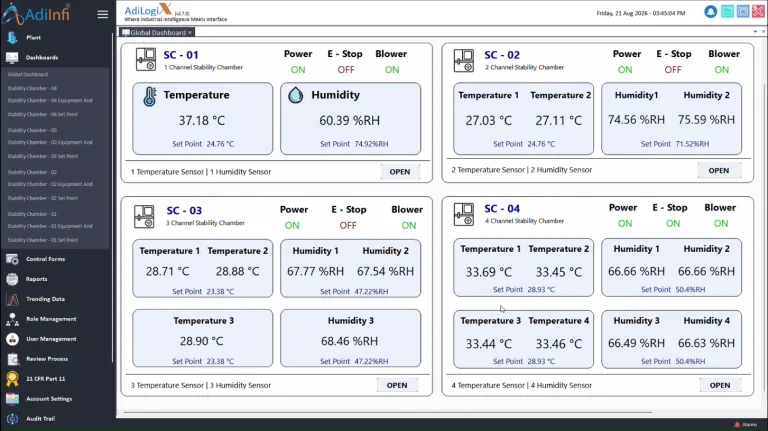Open Stability Chamber - 01 Set Point
The height and width of the screenshot is (431, 768).
pos(43,240)
